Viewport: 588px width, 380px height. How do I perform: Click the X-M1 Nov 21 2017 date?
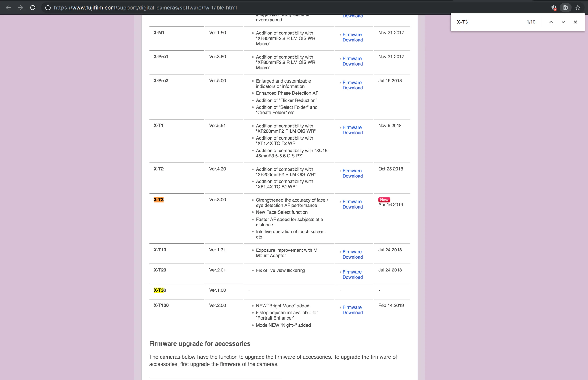tap(391, 33)
